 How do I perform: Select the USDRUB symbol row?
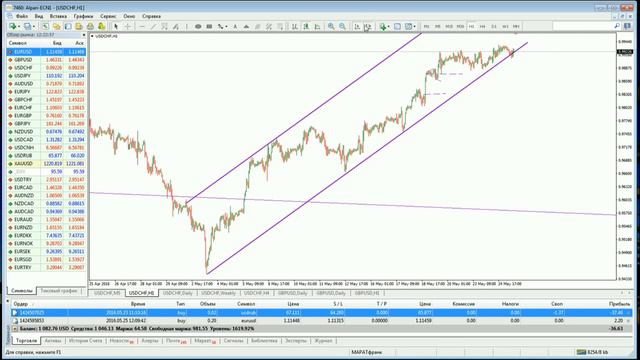click(x=46, y=156)
